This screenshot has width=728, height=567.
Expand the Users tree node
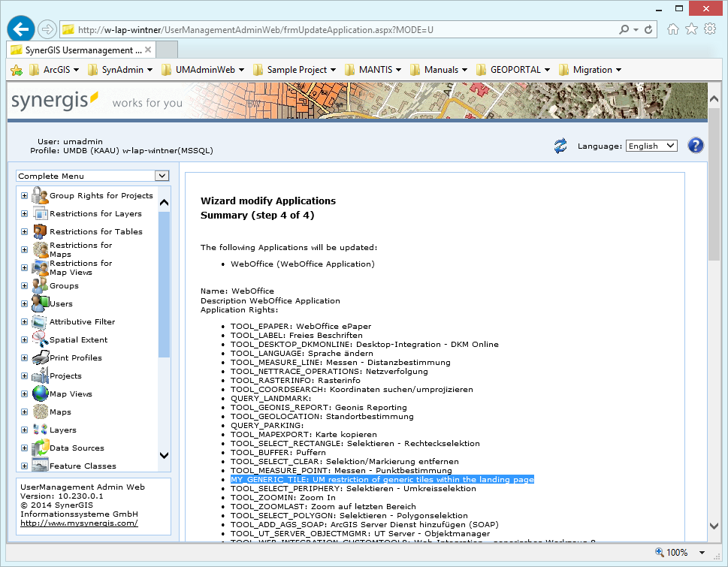pyautogui.click(x=23, y=303)
